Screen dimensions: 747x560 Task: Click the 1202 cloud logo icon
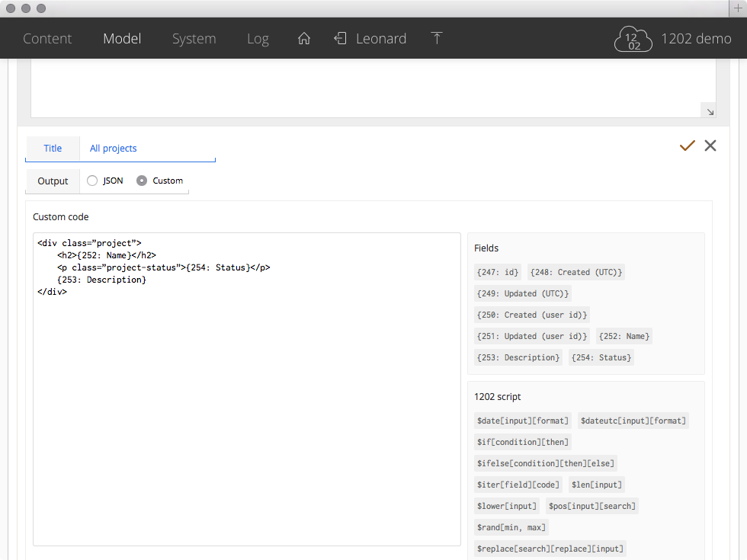[x=633, y=40]
